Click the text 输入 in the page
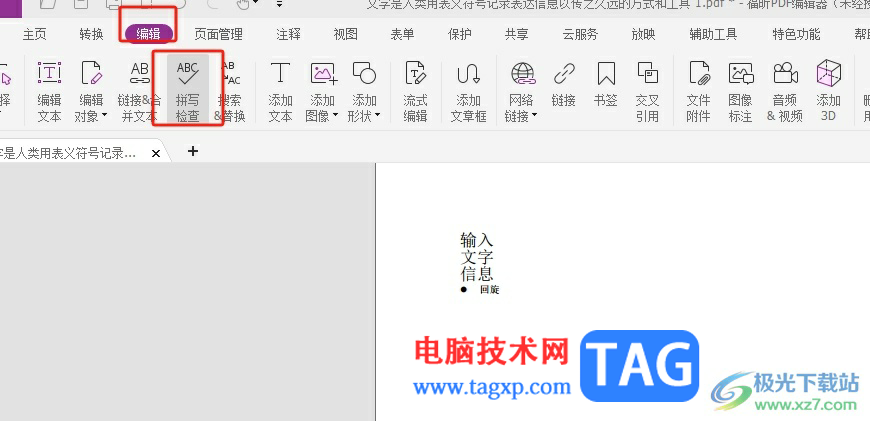 tap(477, 241)
